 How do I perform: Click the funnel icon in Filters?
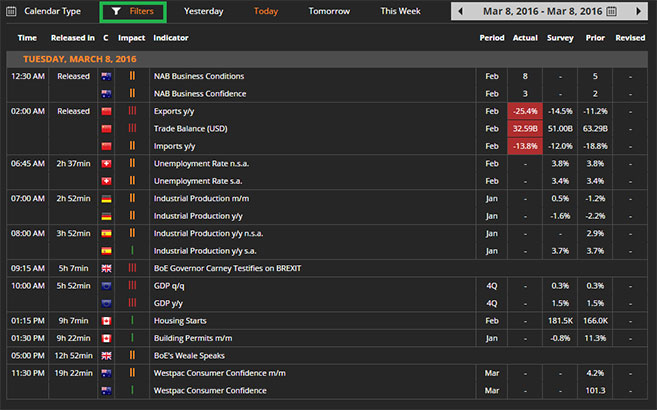(x=116, y=12)
